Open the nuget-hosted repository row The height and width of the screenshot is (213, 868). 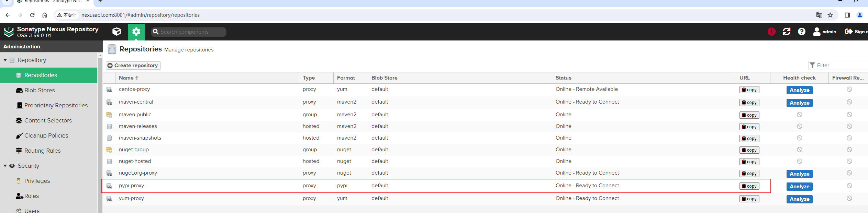click(x=485, y=161)
